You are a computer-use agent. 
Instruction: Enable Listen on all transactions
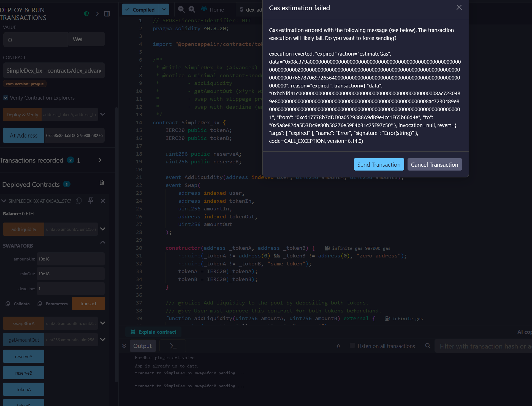click(x=352, y=345)
